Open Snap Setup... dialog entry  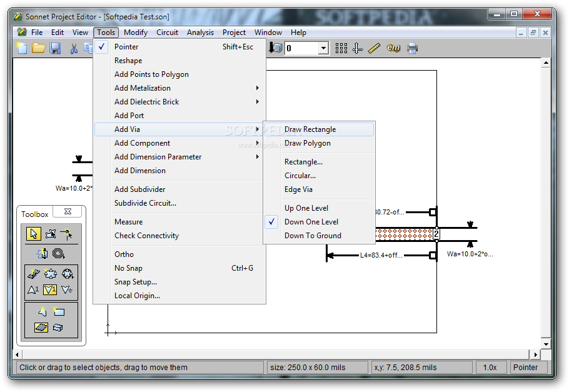pos(179,282)
